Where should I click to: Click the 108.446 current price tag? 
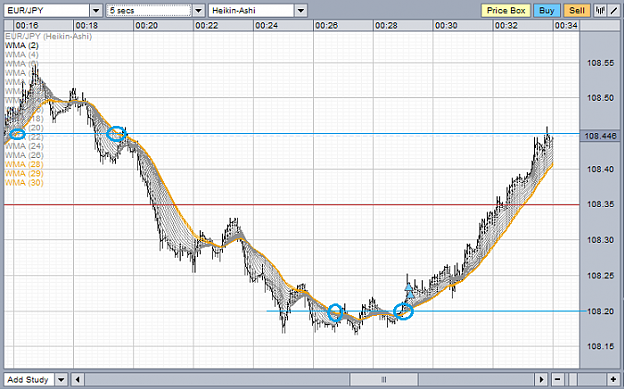601,136
